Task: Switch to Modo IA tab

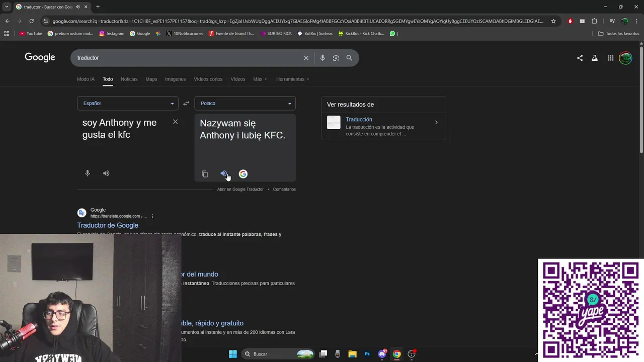Action: point(86,79)
